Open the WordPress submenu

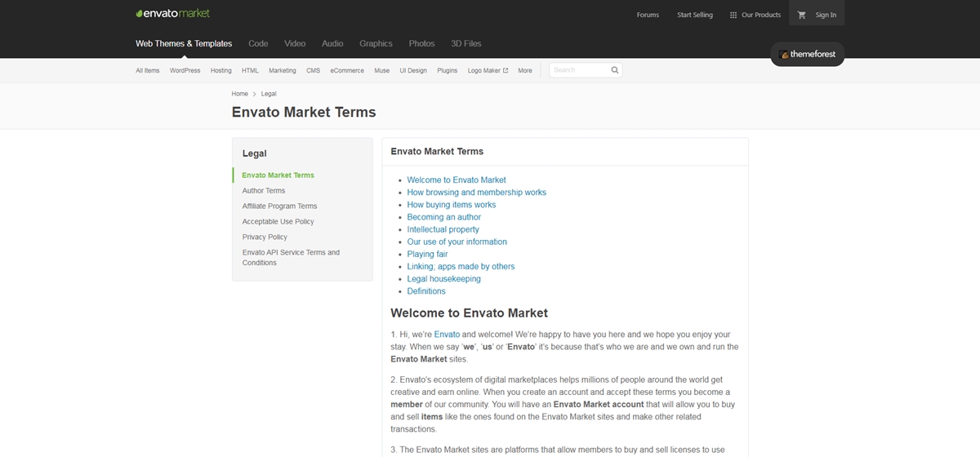tap(185, 70)
